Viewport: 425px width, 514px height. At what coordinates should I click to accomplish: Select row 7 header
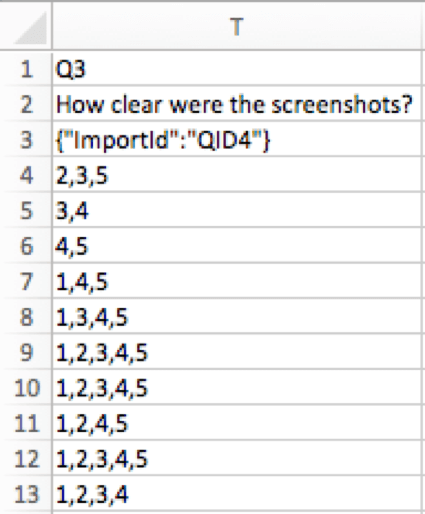[26, 281]
